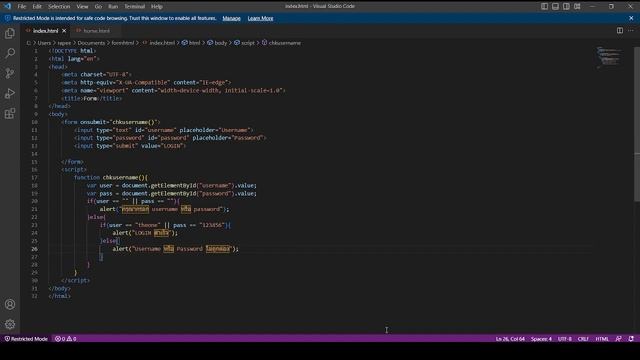Switch to the index.html tab
The width and height of the screenshot is (640, 360).
tap(46, 31)
